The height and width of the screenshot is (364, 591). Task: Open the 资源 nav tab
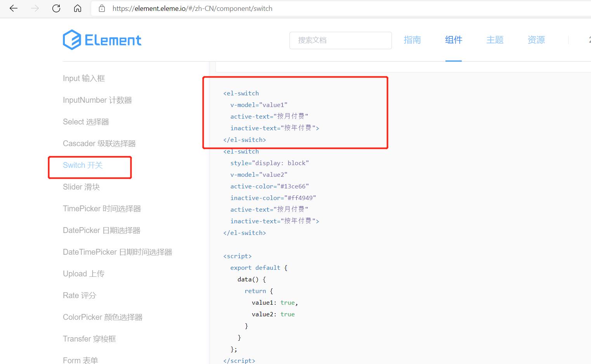coord(536,40)
